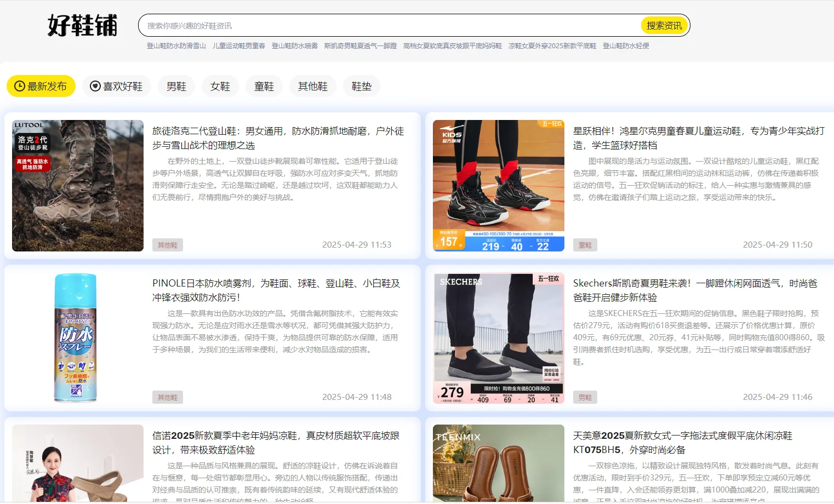Image resolution: width=834 pixels, height=504 pixels.
Task: Select the 鞋垫 category tab
Action: pyautogui.click(x=361, y=87)
